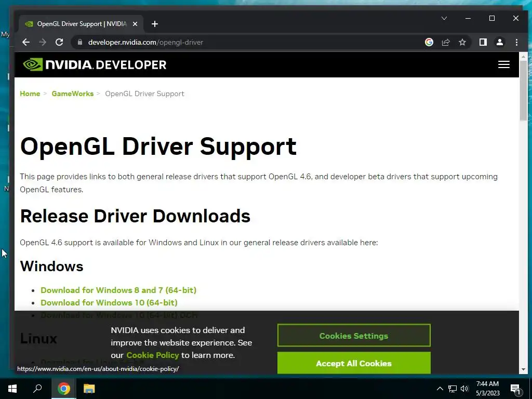Close the OpenGL Driver Support tab
The width and height of the screenshot is (532, 399).
point(135,24)
